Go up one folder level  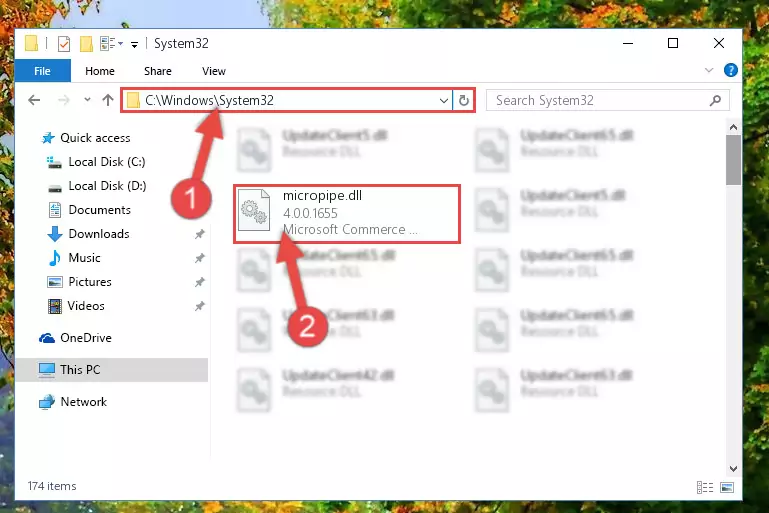click(107, 100)
